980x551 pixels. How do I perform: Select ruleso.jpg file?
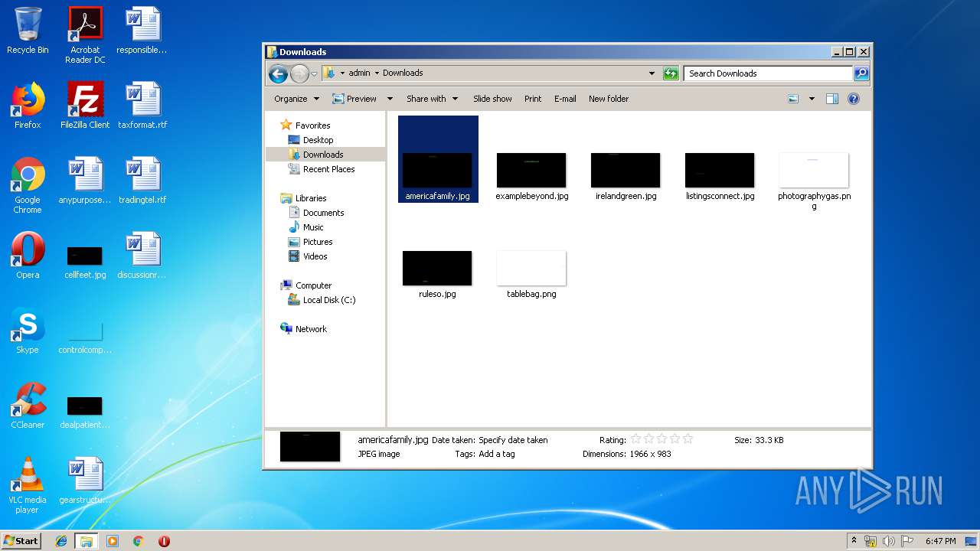[437, 269]
